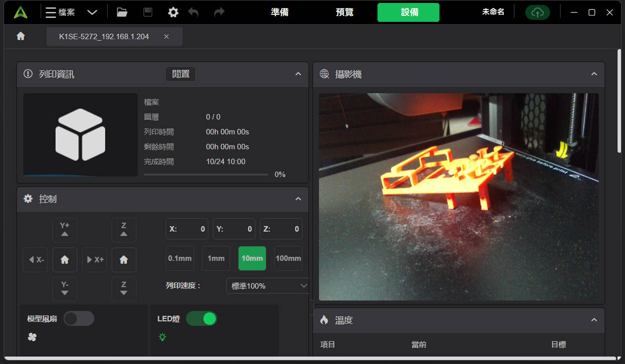The height and width of the screenshot is (364, 625).
Task: Collapse the 攝影機 camera panel
Action: pyautogui.click(x=594, y=74)
